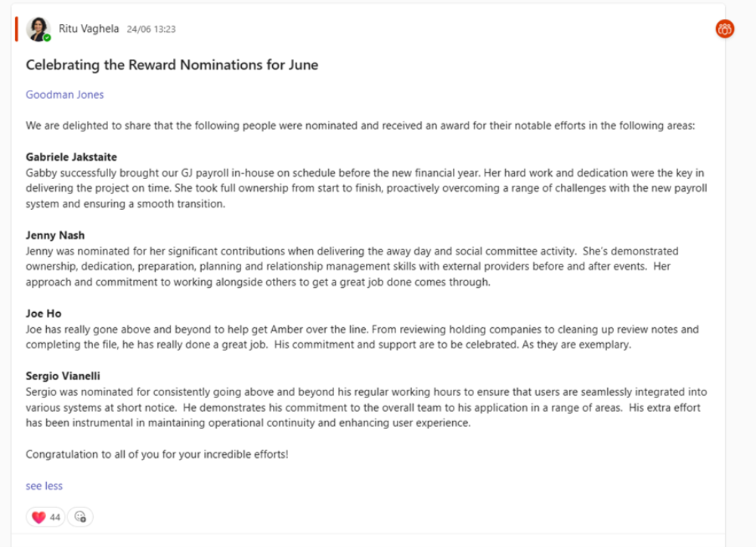Click the Gabriele Jakstaite heading

point(71,157)
